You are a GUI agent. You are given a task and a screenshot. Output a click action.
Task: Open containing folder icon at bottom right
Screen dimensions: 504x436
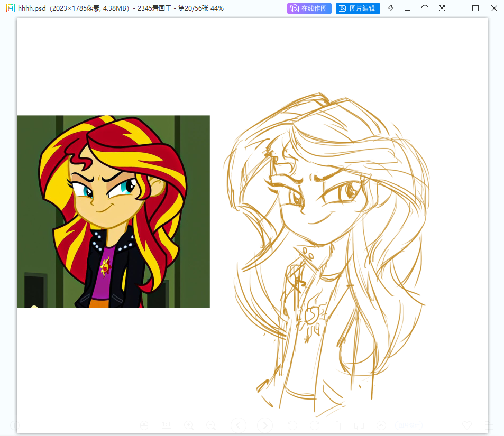pyautogui.click(x=489, y=426)
